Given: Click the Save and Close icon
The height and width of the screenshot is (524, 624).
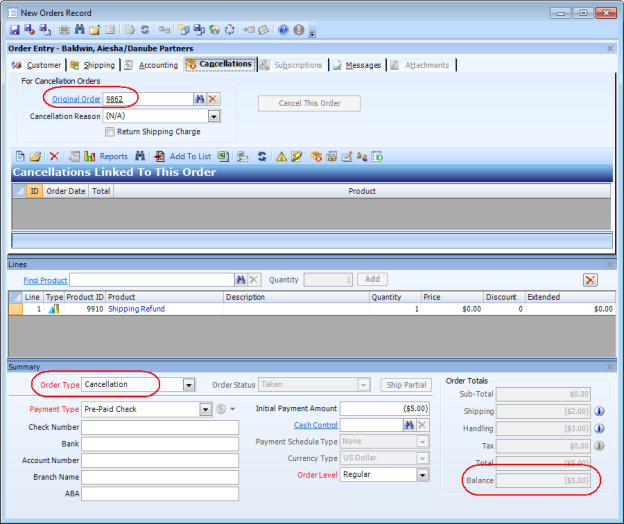Looking at the screenshot, I should click(x=29, y=30).
